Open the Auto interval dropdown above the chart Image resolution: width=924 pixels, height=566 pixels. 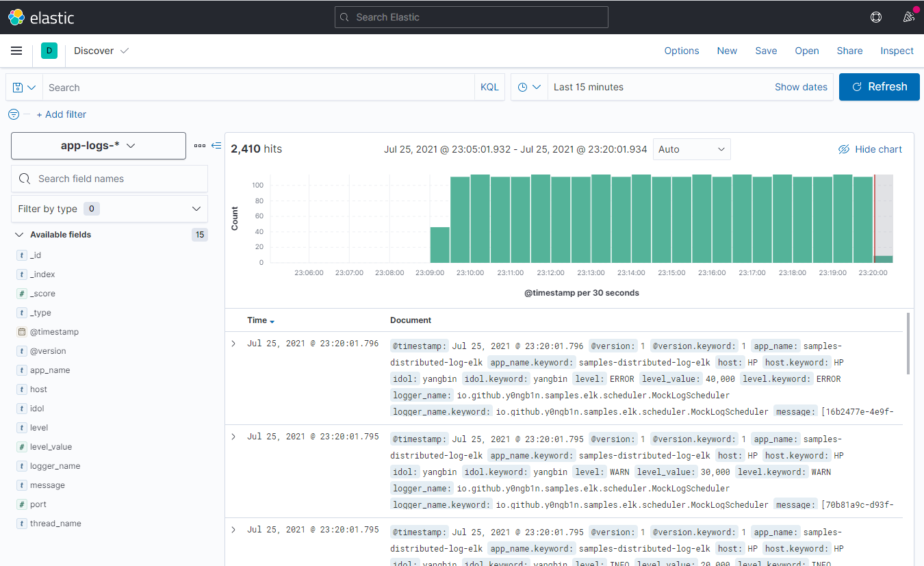(x=691, y=149)
